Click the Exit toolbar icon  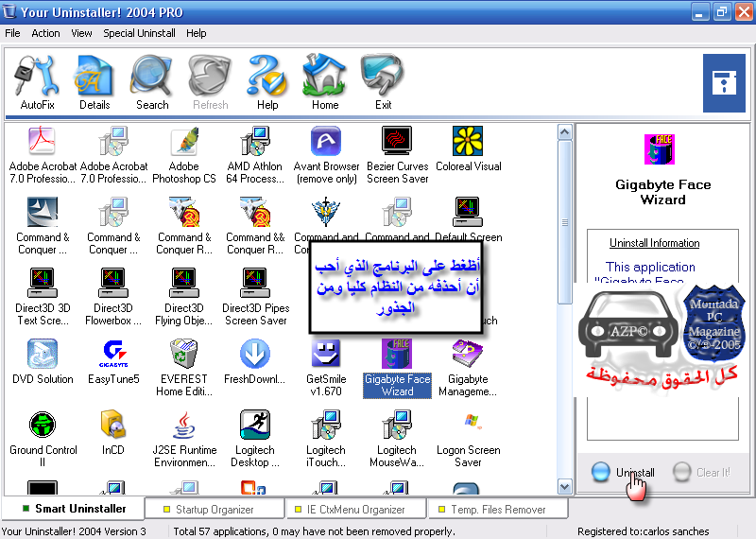(383, 82)
